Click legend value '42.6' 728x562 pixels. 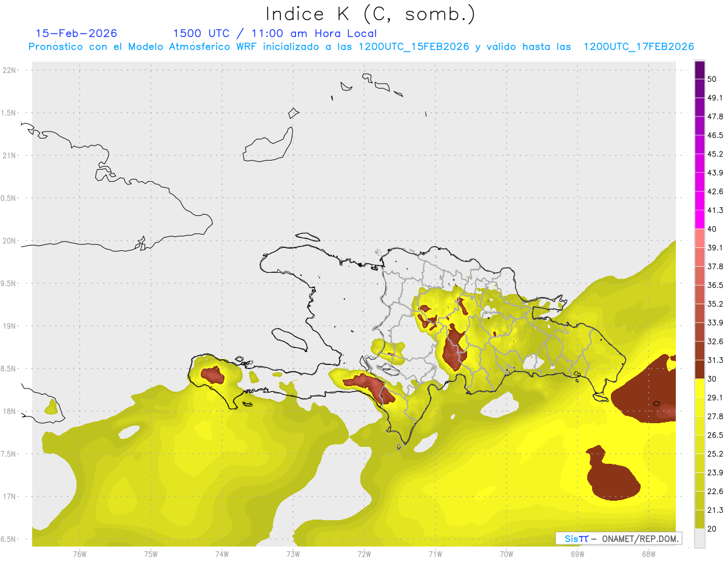pyautogui.click(x=715, y=192)
